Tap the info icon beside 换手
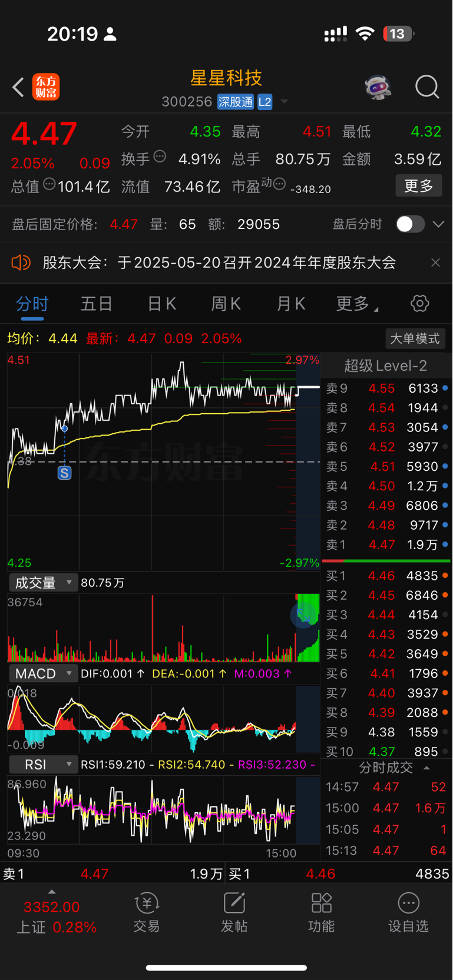This screenshot has height=980, width=453. [160, 157]
